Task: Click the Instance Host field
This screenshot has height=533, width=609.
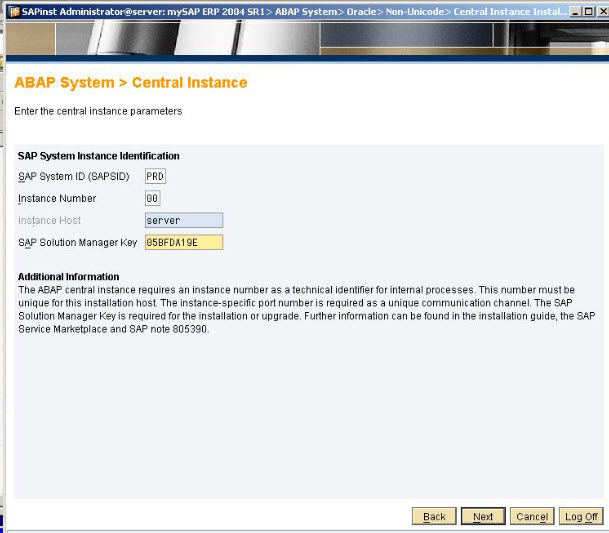Action: click(x=184, y=220)
